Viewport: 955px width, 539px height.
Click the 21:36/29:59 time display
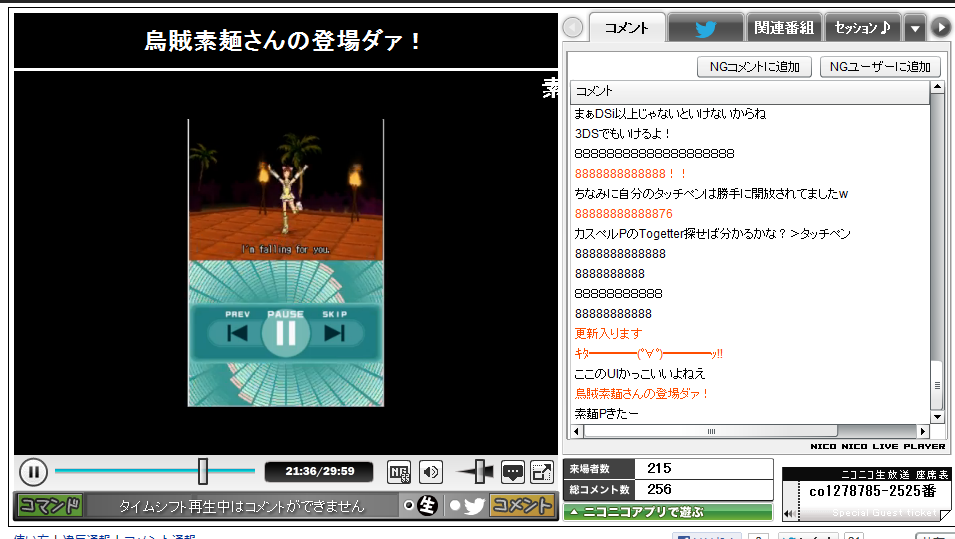click(319, 471)
